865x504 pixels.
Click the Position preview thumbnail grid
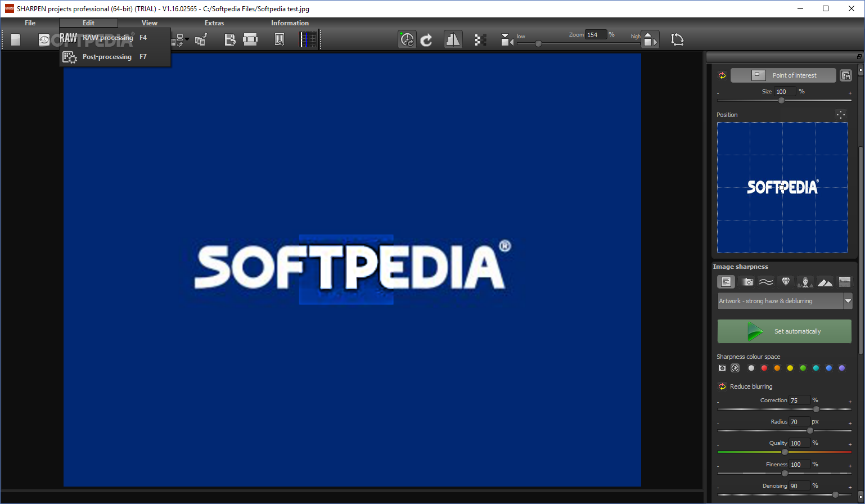(x=782, y=188)
